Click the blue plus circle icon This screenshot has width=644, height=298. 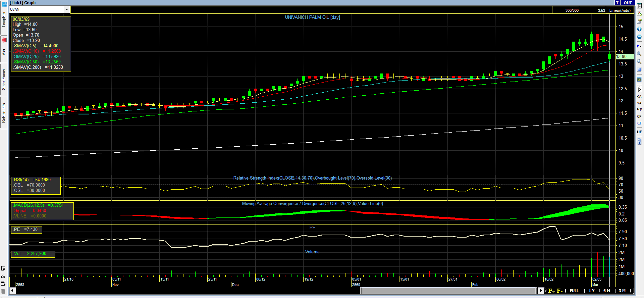pos(639,29)
